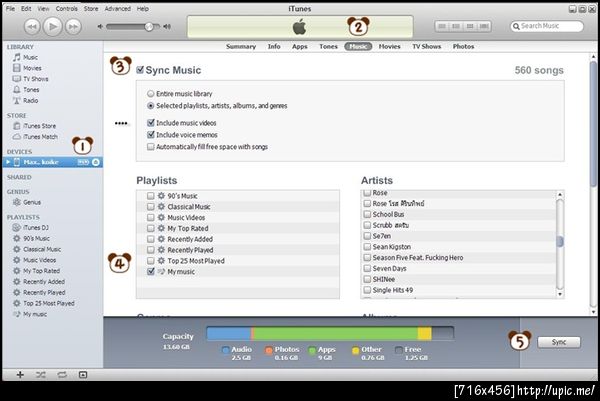Toggle the repeat button
The width and height of the screenshot is (600, 401).
62,375
